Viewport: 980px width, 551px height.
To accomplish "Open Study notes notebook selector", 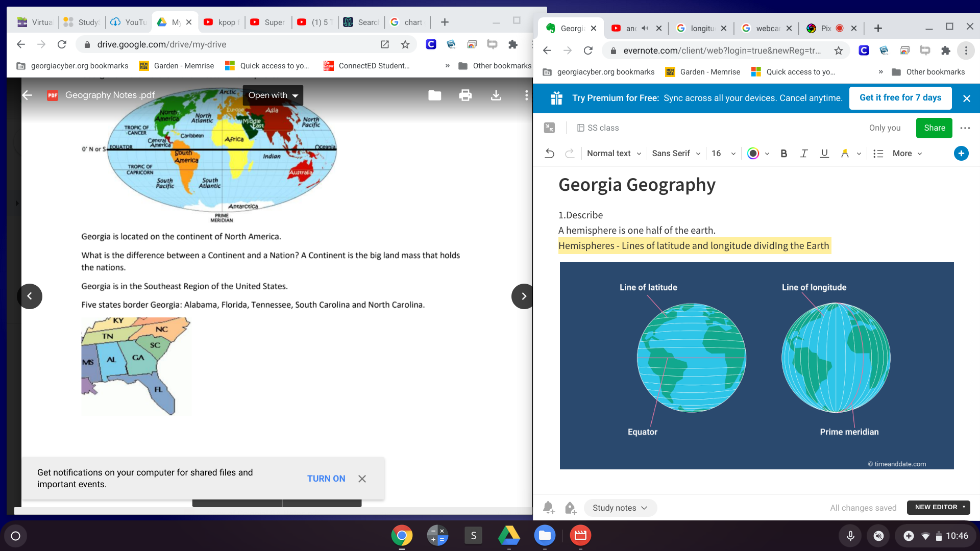I will [620, 508].
